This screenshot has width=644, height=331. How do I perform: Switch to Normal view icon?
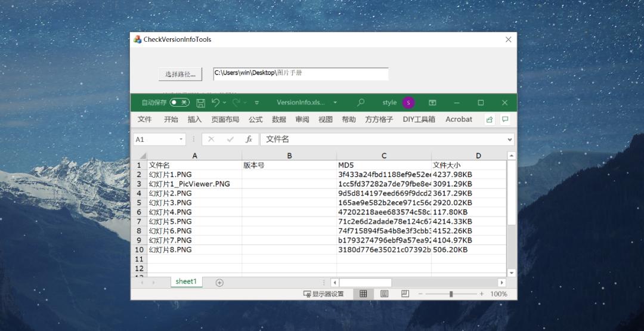[363, 293]
